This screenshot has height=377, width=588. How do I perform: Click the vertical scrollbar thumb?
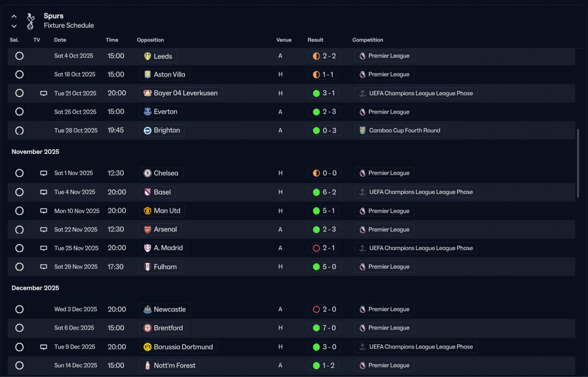point(578,163)
